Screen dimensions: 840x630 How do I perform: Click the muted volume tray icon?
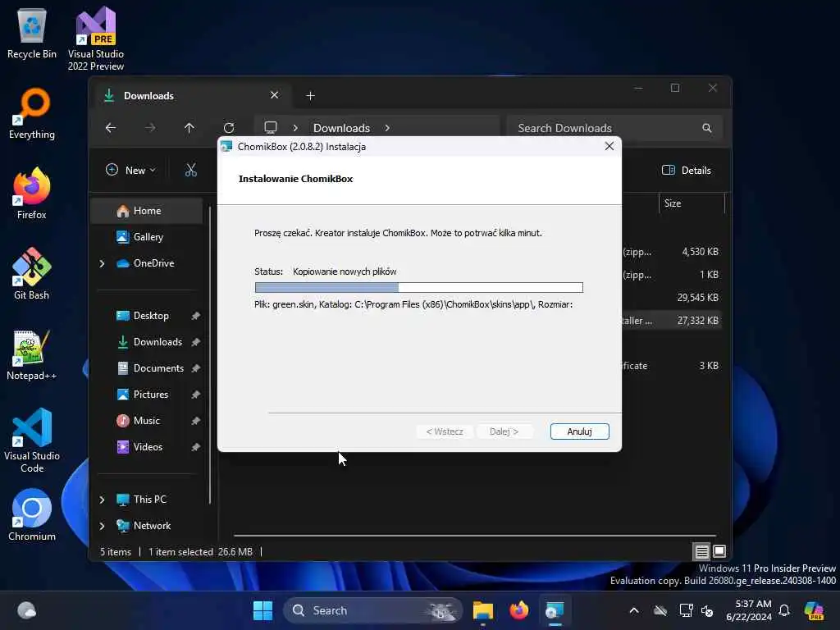[x=708, y=610]
